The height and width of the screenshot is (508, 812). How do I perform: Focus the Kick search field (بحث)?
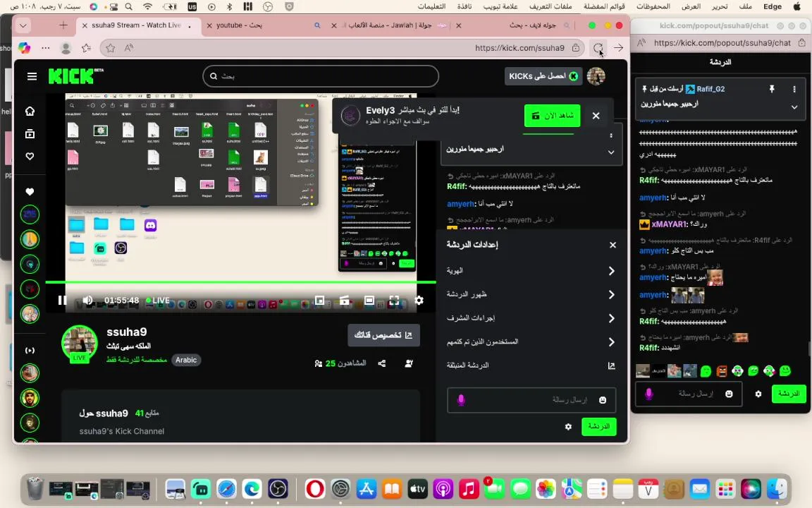[x=321, y=76]
